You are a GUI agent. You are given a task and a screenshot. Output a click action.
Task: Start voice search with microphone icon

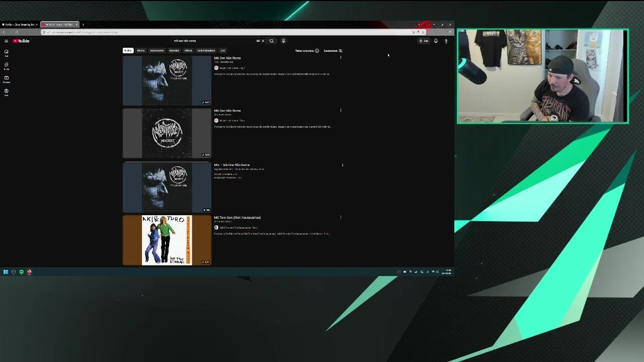coord(283,41)
